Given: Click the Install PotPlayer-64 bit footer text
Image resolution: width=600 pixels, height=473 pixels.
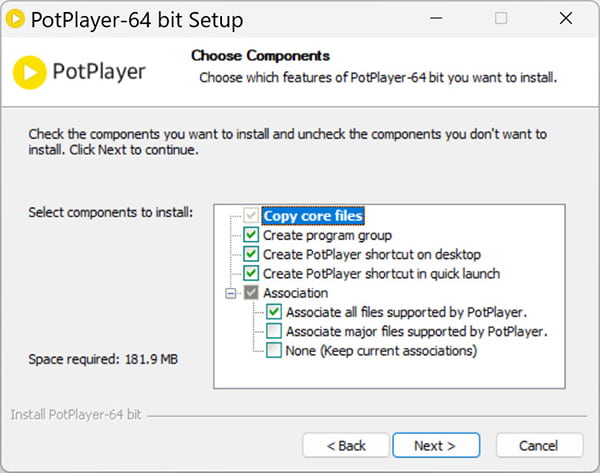Looking at the screenshot, I should point(76,414).
